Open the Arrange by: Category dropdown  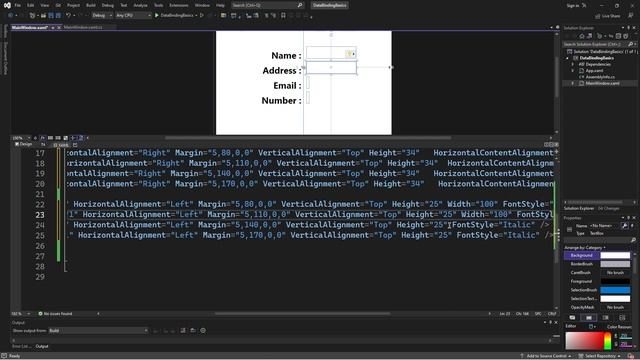585,248
